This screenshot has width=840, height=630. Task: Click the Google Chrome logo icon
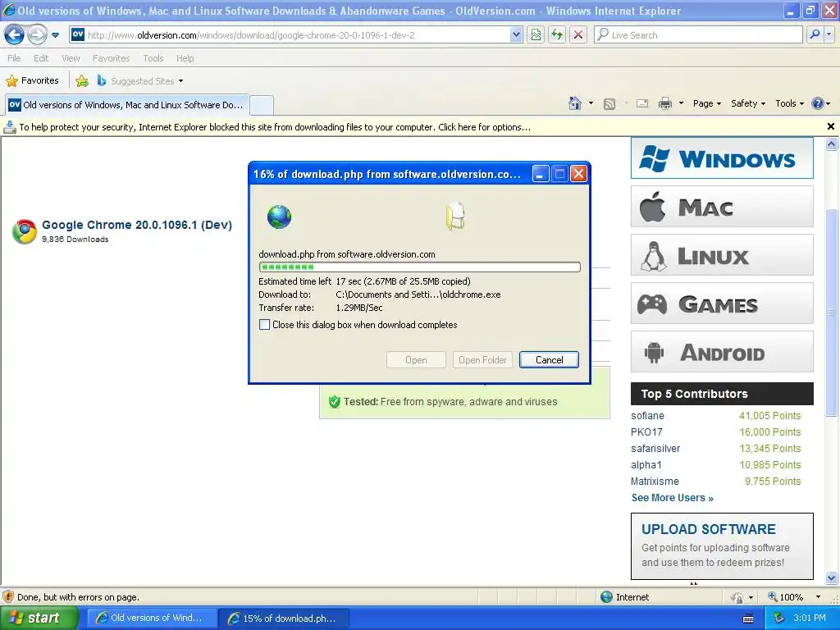pyautogui.click(x=25, y=231)
